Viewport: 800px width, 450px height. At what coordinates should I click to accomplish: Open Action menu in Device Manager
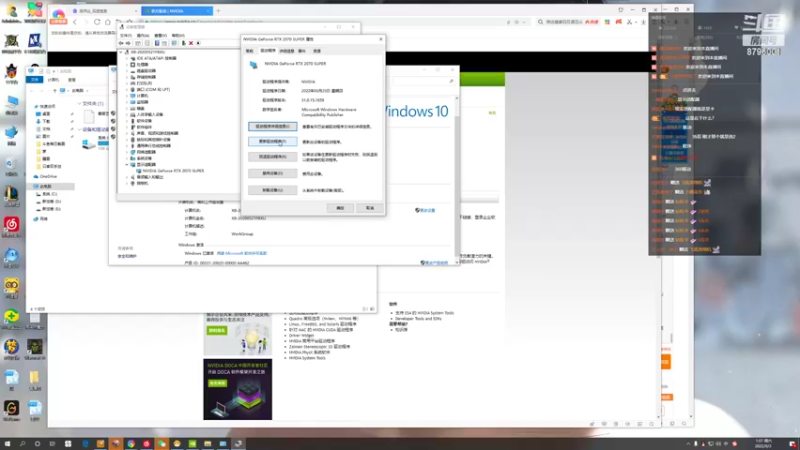click(x=143, y=36)
